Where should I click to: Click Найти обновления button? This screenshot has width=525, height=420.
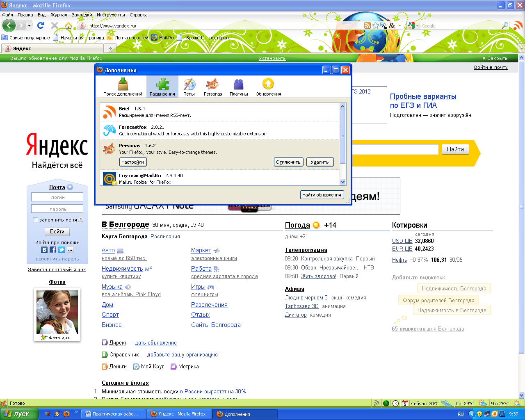coord(322,195)
